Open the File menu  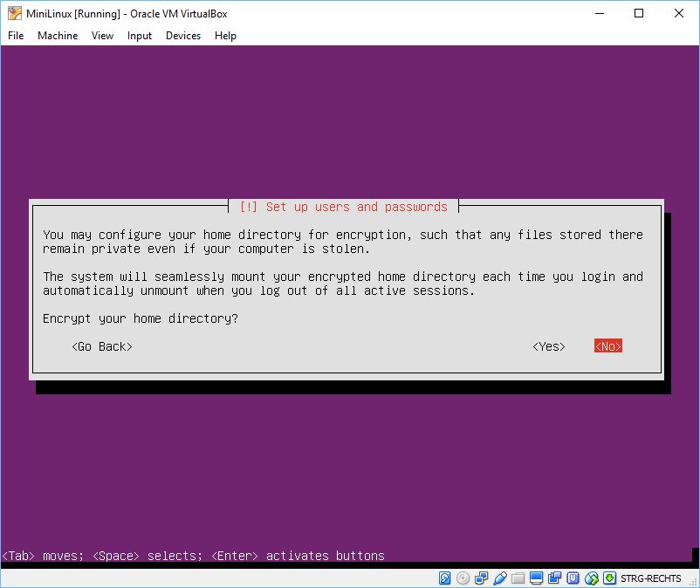pyautogui.click(x=16, y=36)
